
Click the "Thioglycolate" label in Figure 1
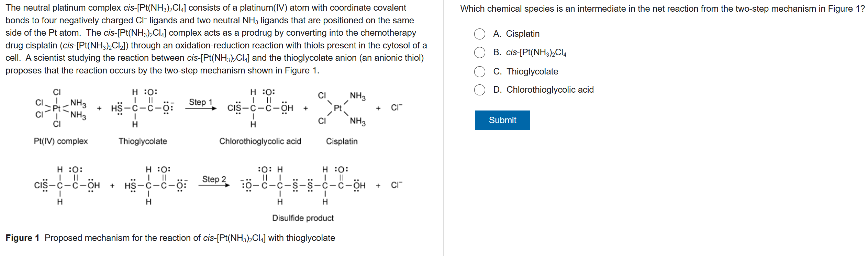click(143, 141)
